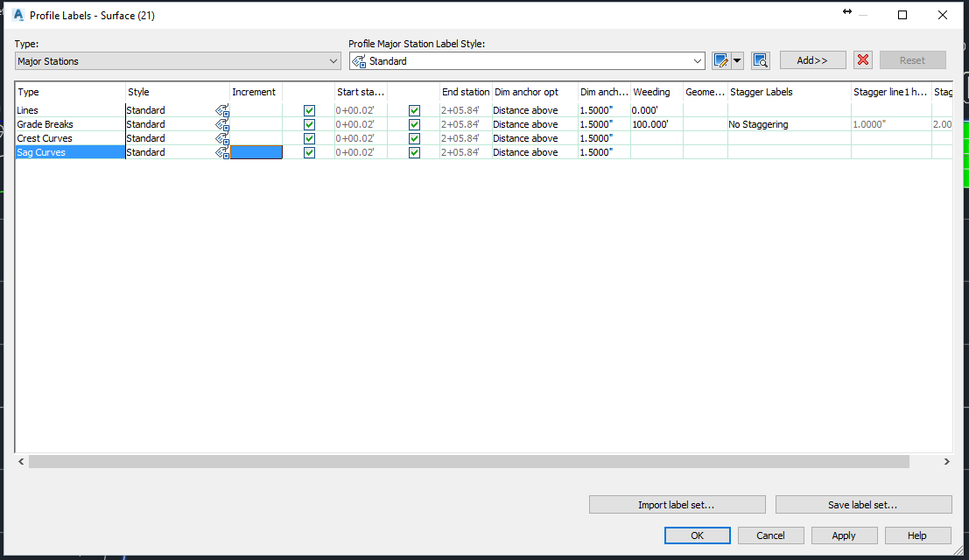This screenshot has width=969, height=560.
Task: Toggle start station checkbox for Grade Breaks
Action: click(309, 125)
